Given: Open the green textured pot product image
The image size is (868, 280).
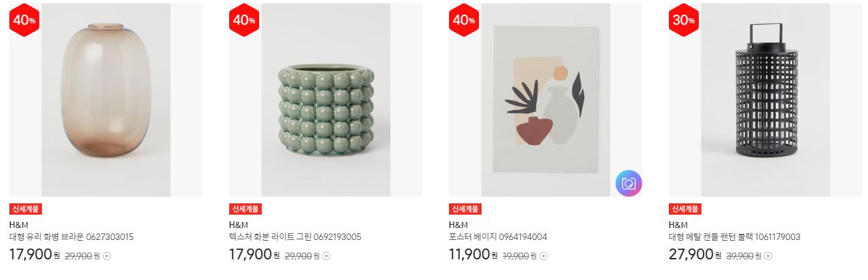Looking at the screenshot, I should pyautogui.click(x=326, y=100).
